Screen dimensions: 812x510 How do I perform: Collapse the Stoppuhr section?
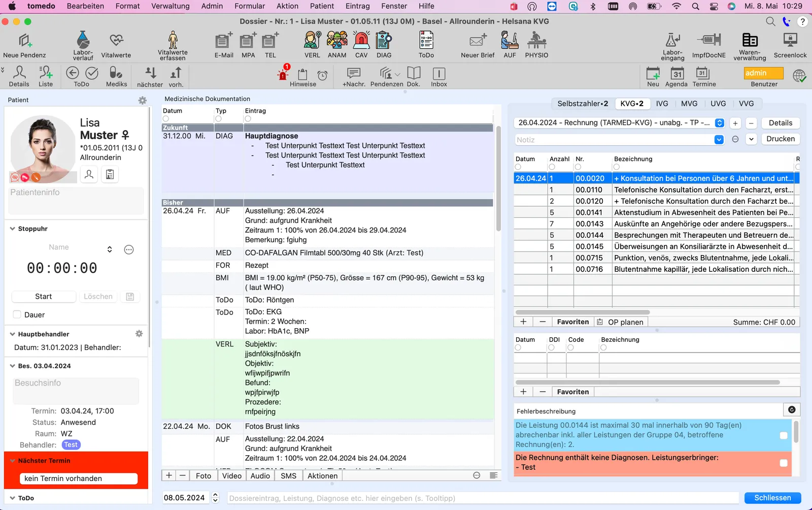13,229
